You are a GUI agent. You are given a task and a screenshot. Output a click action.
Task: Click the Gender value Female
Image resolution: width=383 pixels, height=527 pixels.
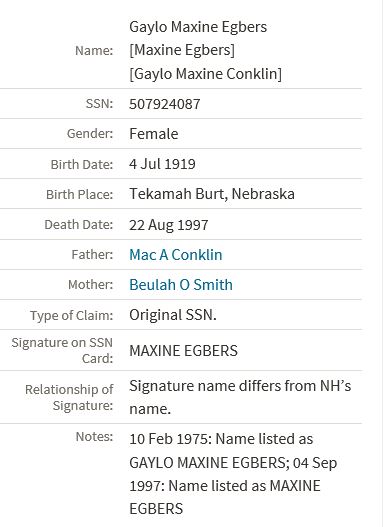[x=154, y=134]
